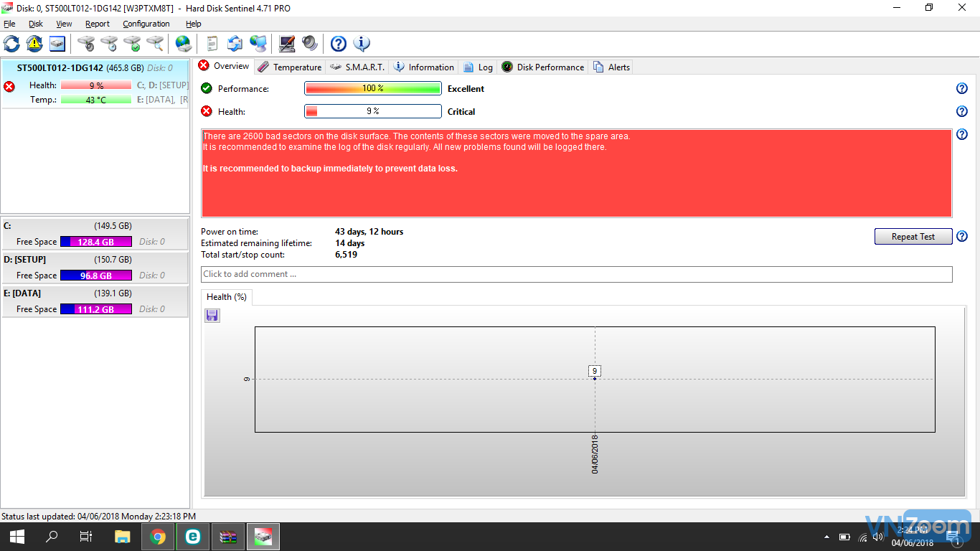Click help icon next to Repeat Test

coord(962,236)
